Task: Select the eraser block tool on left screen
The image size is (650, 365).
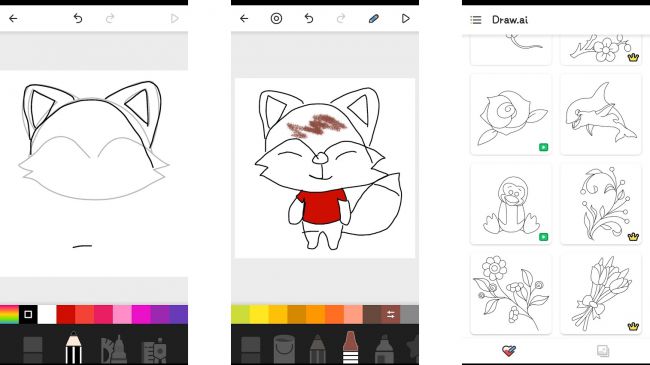Action: click(33, 350)
